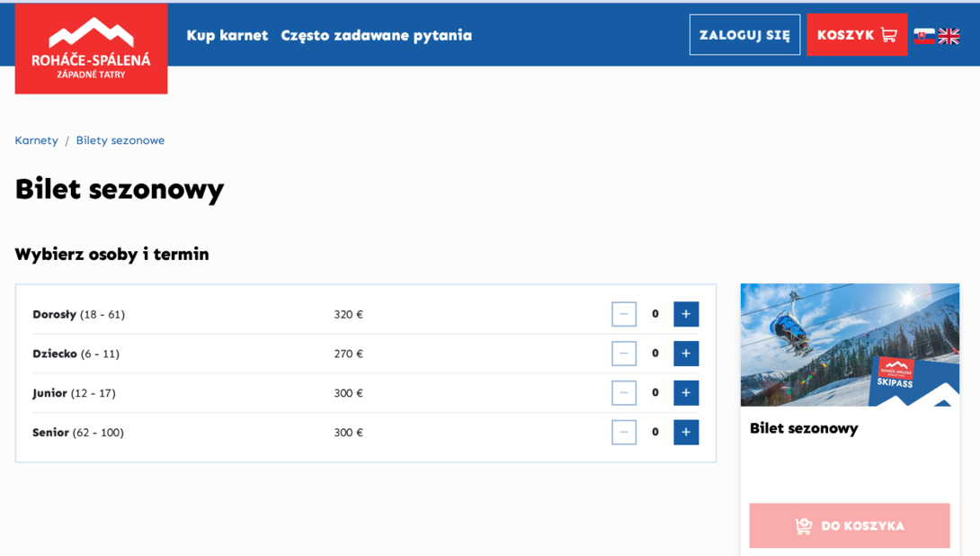Go to Karnety breadcrumb link
This screenshot has height=556, width=980.
[36, 140]
